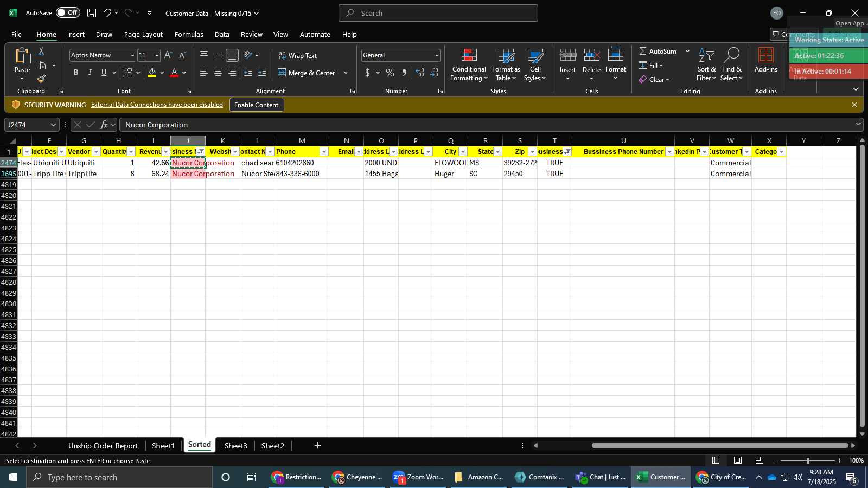The image size is (868, 488).
Task: Click the Delete cells icon
Action: pyautogui.click(x=592, y=56)
